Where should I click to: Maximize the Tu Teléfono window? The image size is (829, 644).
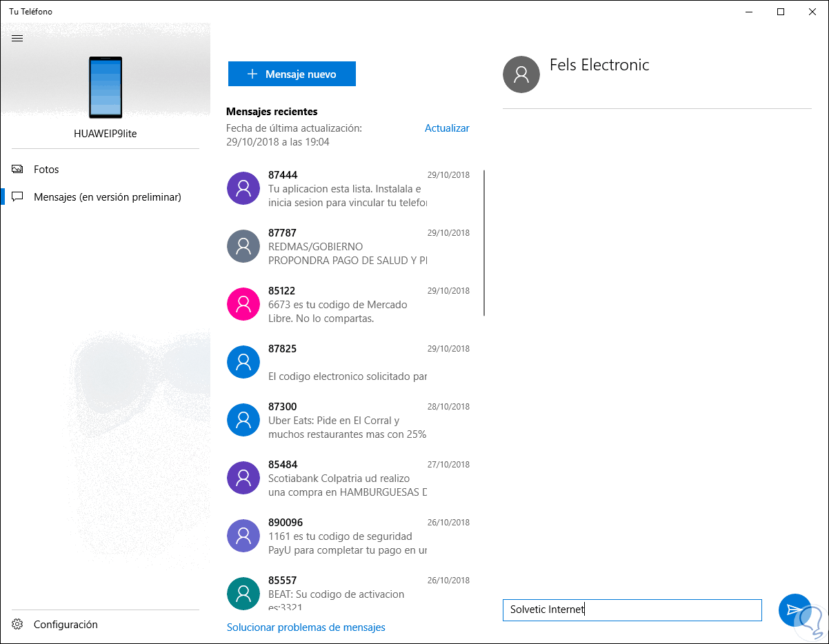781,11
